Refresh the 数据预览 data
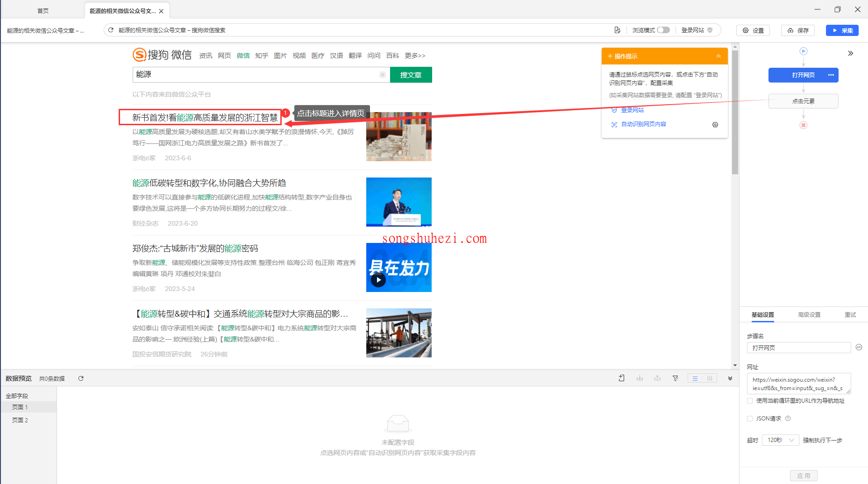The height and width of the screenshot is (484, 868). [81, 378]
